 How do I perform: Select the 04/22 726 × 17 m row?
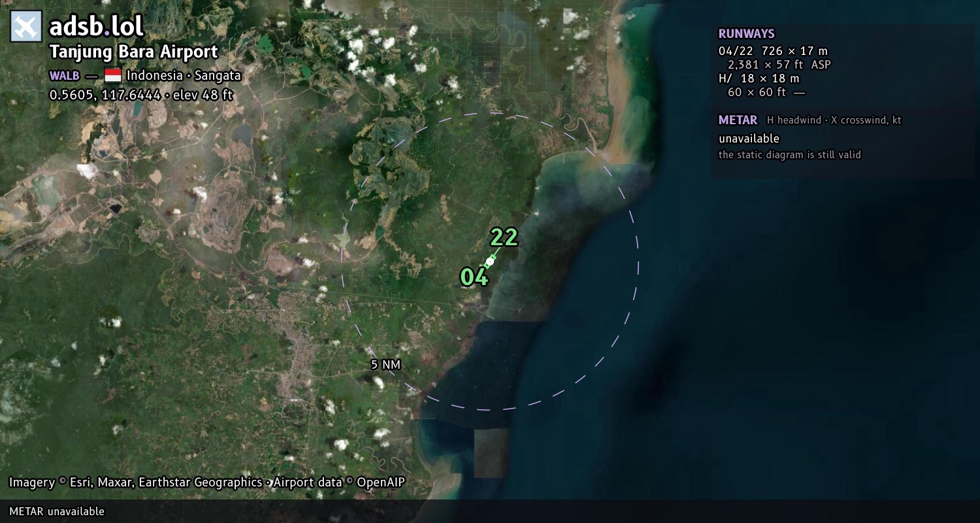click(x=773, y=51)
